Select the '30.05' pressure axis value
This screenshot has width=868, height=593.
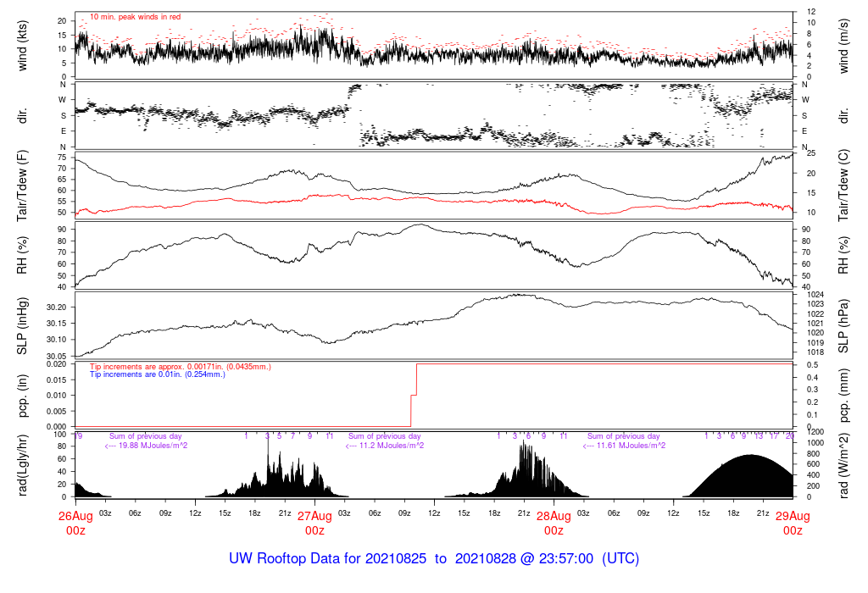(x=57, y=357)
